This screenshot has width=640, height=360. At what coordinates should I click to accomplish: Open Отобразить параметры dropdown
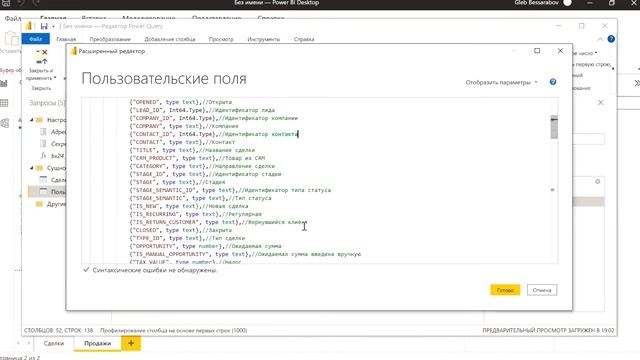point(501,82)
